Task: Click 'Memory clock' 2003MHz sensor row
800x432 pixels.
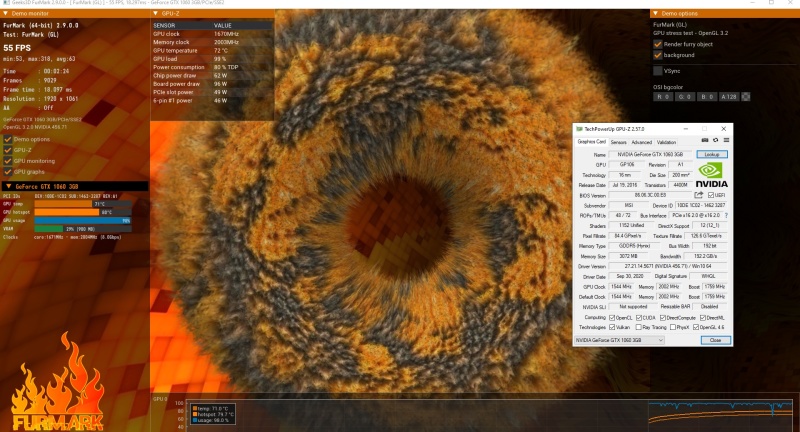Action: pos(212,42)
